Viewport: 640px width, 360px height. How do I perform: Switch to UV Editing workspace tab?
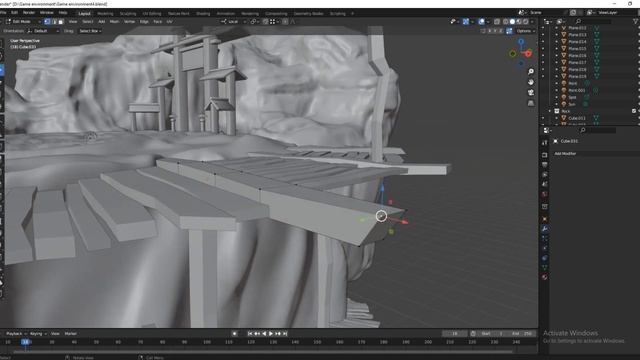pos(152,13)
